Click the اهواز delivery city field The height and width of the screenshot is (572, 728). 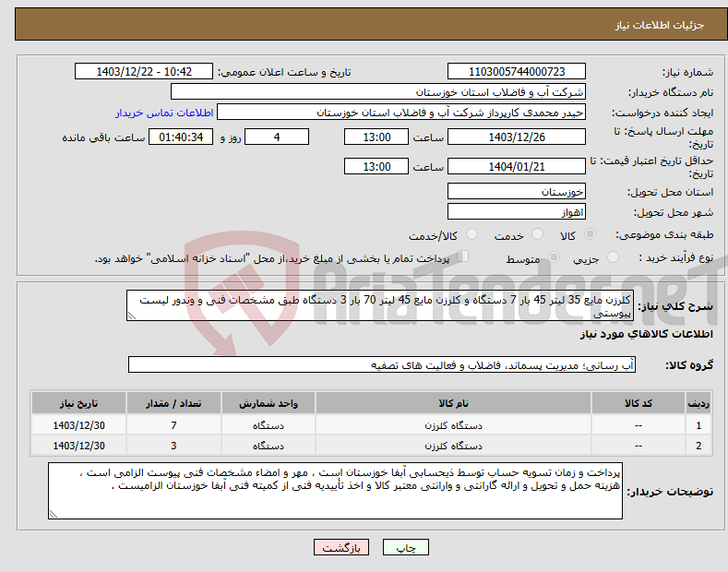tap(517, 211)
